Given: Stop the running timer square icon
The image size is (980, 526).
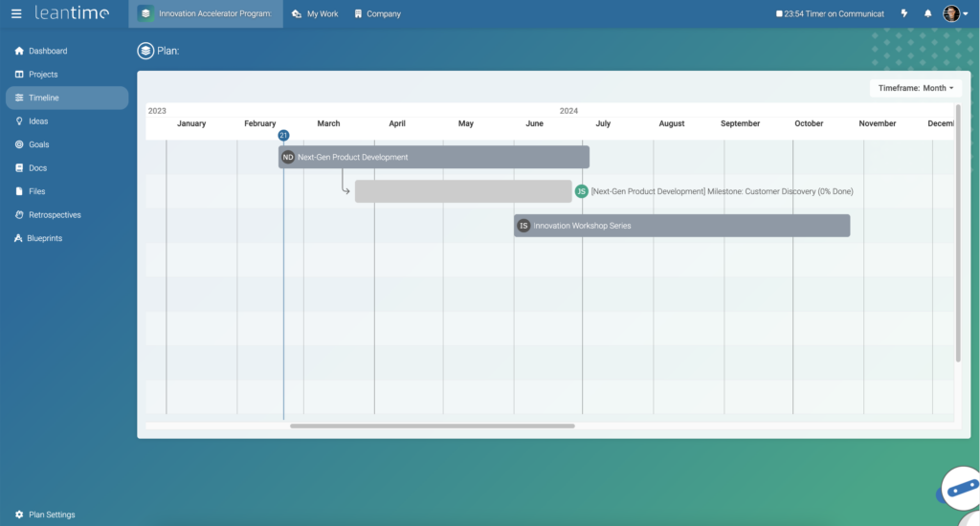Looking at the screenshot, I should (779, 13).
